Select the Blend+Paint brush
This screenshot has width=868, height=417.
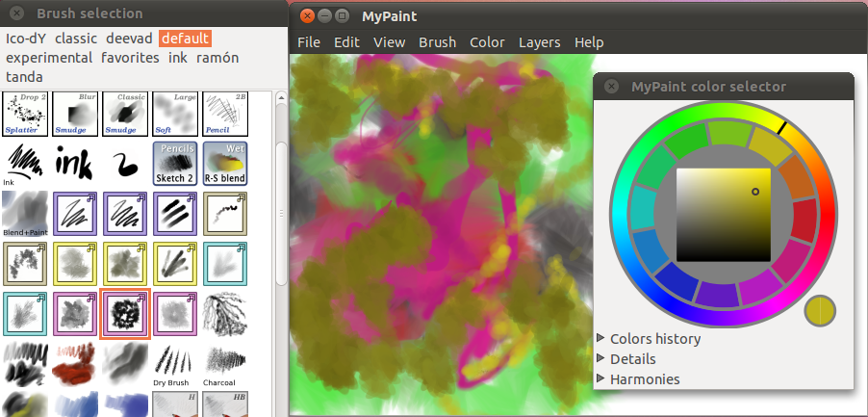tap(25, 214)
